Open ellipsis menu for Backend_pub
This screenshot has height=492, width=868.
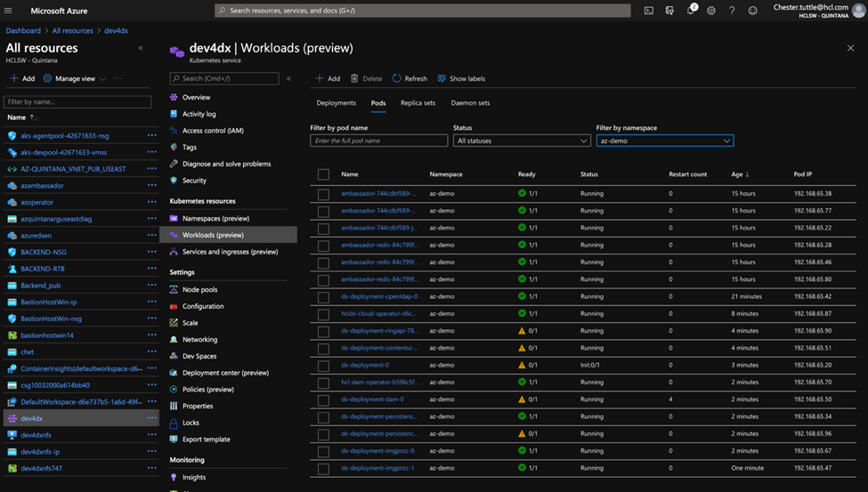(x=151, y=286)
